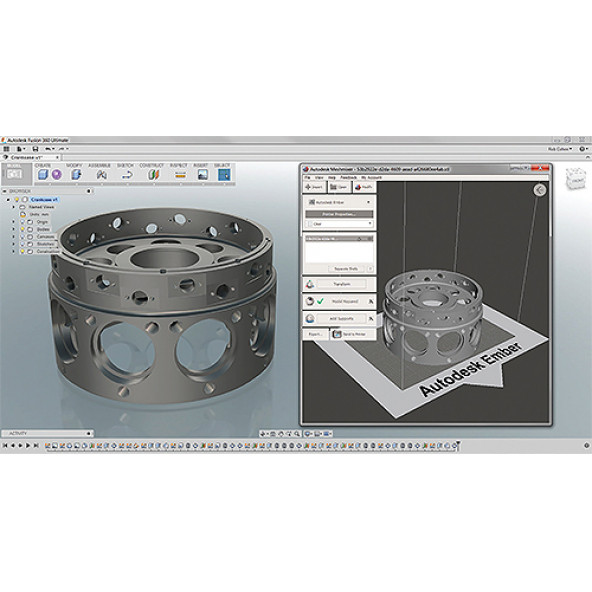Image resolution: width=592 pixels, height=592 pixels.
Task: Select the Insert image icon
Action: coord(203,174)
